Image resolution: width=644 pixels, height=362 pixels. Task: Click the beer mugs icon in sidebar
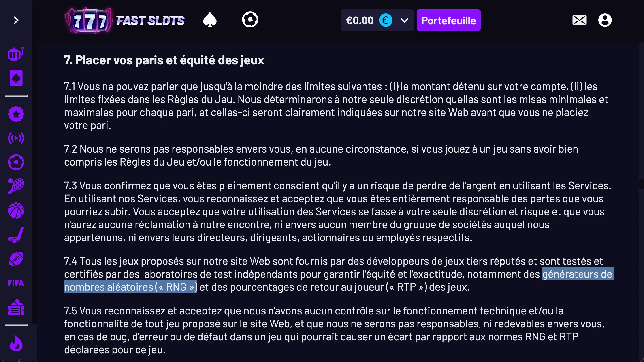pos(16,54)
